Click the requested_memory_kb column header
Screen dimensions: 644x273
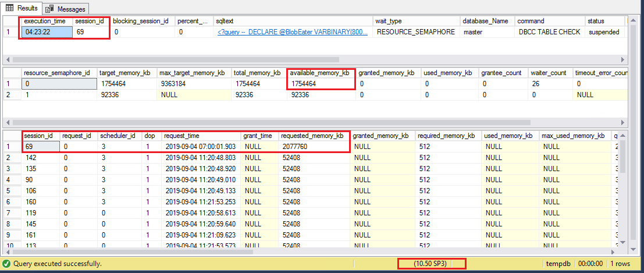click(x=315, y=136)
